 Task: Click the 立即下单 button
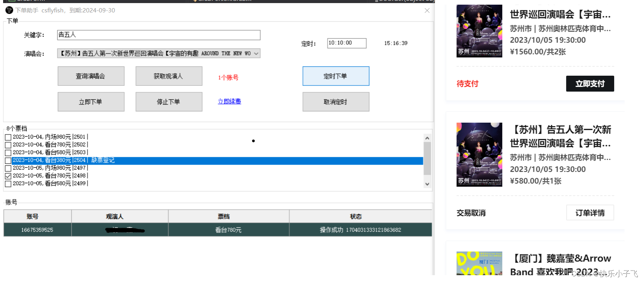91,102
